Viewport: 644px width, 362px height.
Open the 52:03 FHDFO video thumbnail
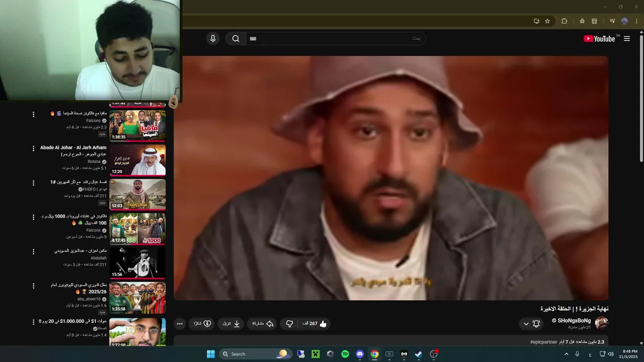(137, 194)
